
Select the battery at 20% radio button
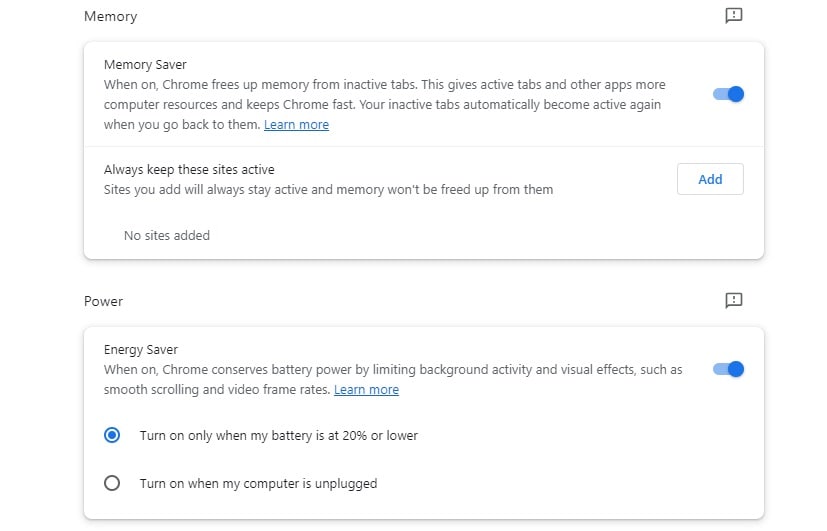click(112, 435)
